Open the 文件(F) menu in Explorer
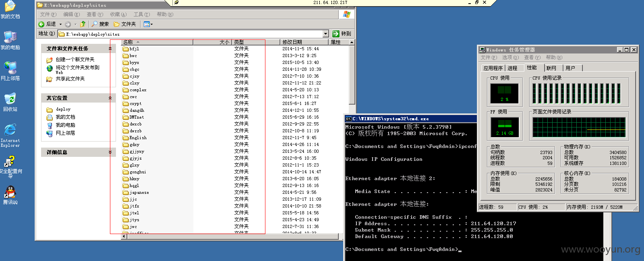This screenshot has height=261, width=644. [x=48, y=14]
